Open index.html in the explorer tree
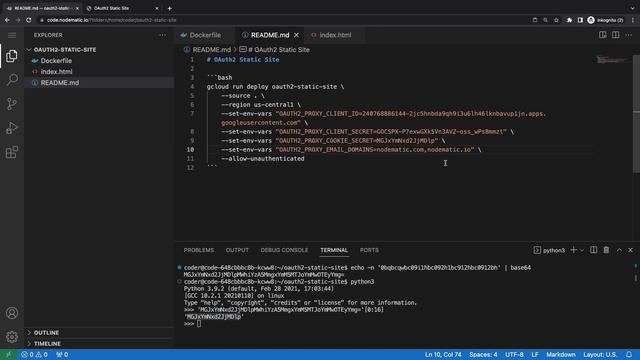Image resolution: width=640 pixels, height=360 pixels. point(99,71)
